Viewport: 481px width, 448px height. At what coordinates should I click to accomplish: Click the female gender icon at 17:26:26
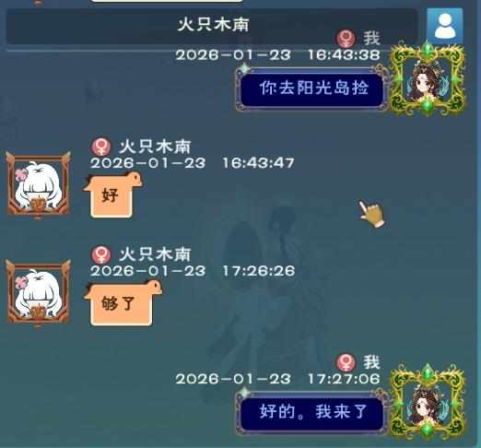pyautogui.click(x=101, y=254)
